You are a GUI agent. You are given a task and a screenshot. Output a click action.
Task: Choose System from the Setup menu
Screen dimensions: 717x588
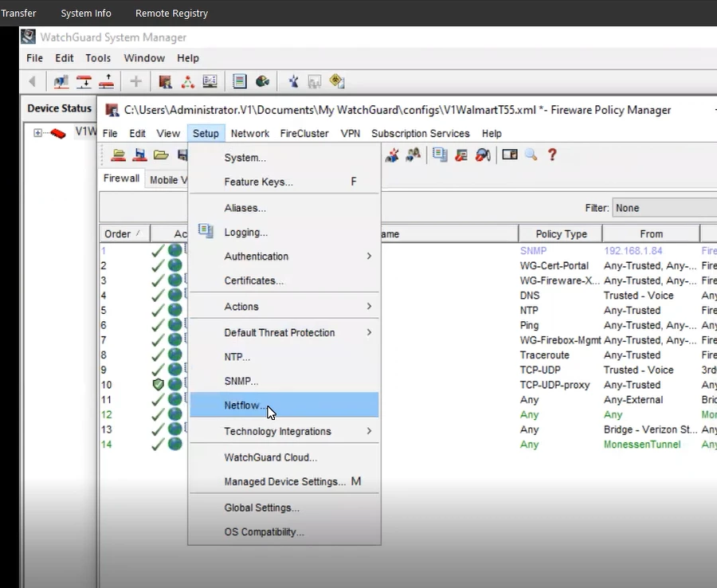pyautogui.click(x=284, y=158)
